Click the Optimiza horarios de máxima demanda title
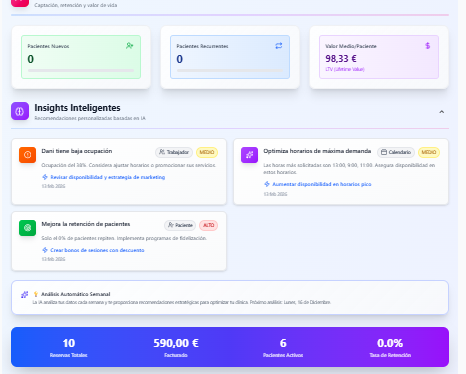 (x=317, y=151)
